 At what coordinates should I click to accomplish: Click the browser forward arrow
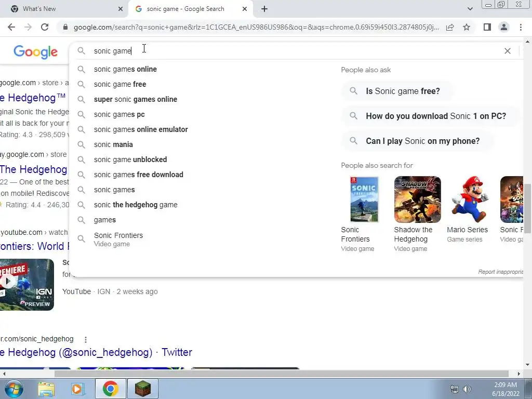coord(28,27)
